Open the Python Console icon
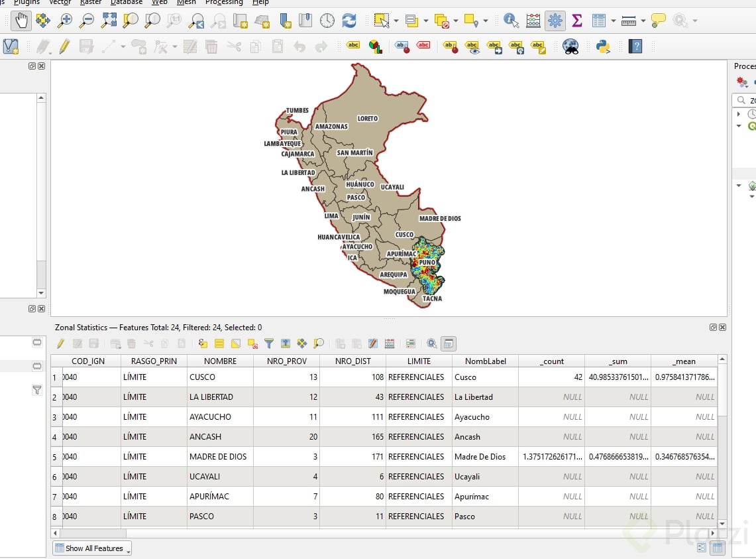756x559 pixels. pyautogui.click(x=603, y=46)
